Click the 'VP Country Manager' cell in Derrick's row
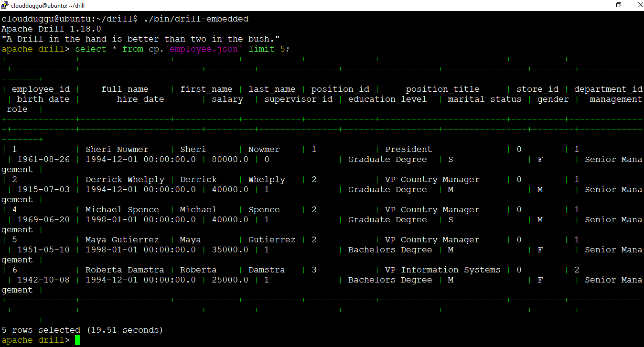 pos(432,180)
